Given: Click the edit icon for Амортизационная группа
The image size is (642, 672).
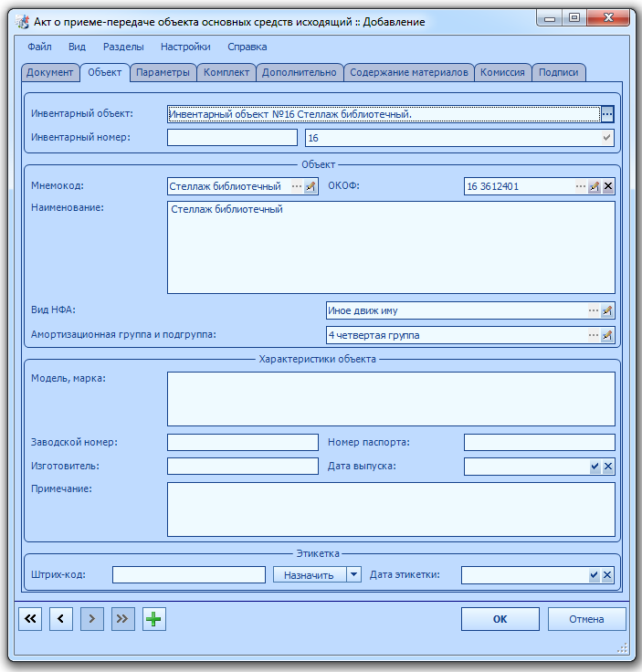Looking at the screenshot, I should coord(607,335).
